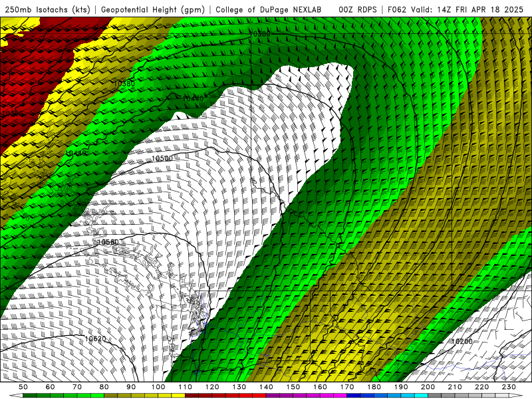Click the 70 value on color scale

pos(77,387)
